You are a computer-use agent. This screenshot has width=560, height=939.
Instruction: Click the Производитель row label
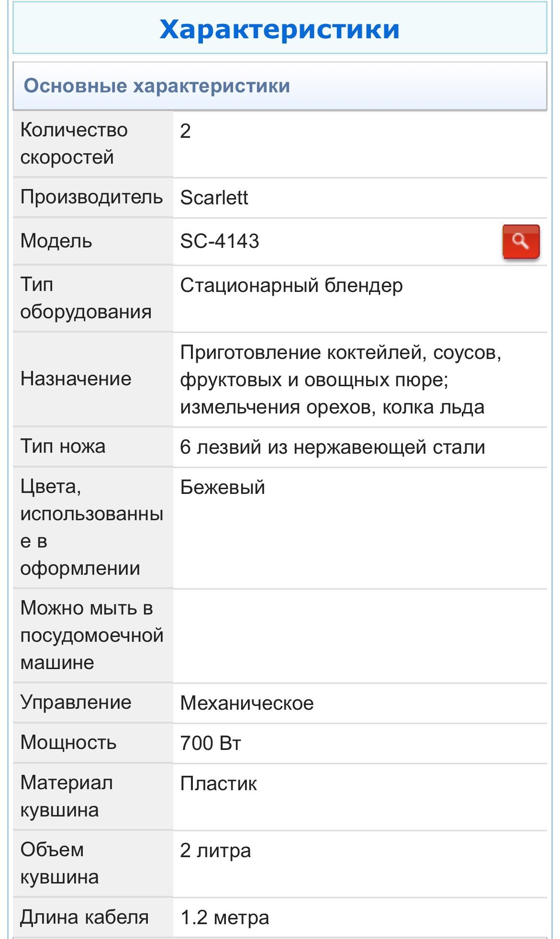click(x=91, y=197)
